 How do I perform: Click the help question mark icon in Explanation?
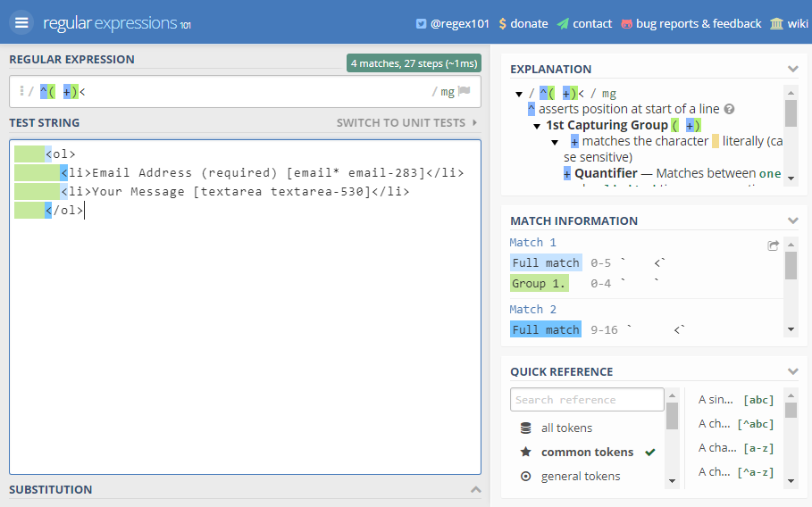[x=729, y=109]
